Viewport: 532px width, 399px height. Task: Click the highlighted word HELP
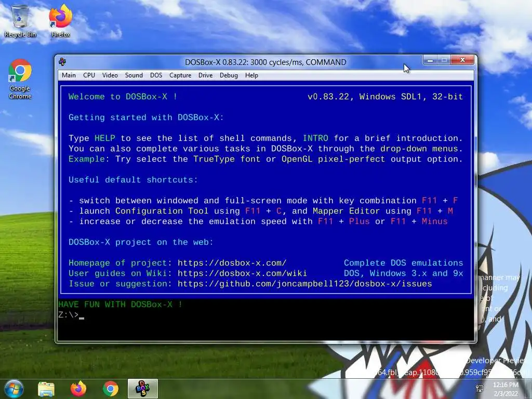105,138
